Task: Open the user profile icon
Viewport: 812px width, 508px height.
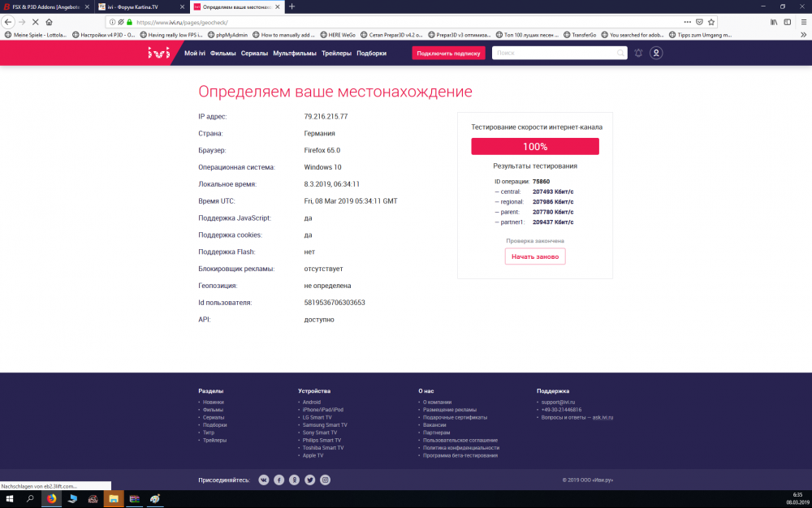Action: [656, 52]
